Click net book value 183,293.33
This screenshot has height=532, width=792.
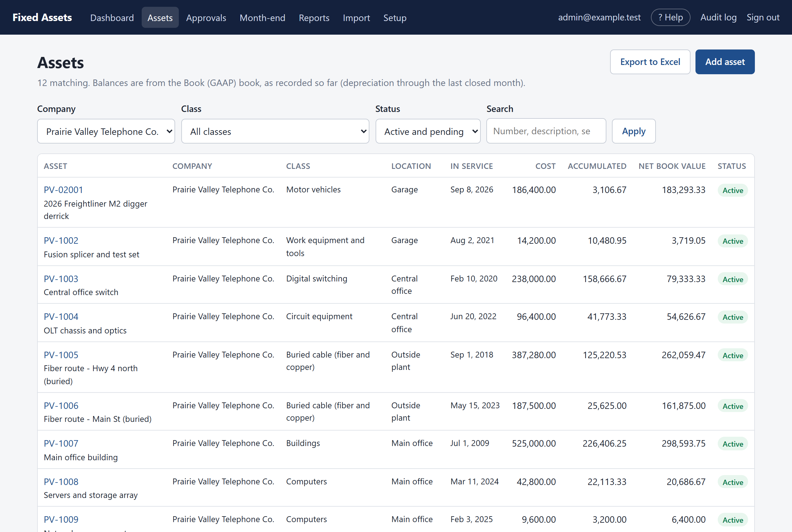683,190
